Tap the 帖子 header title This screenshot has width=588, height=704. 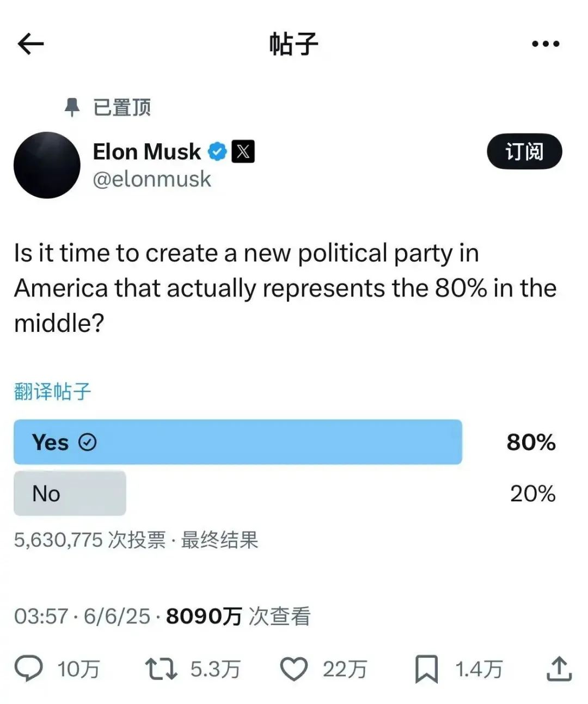click(293, 44)
